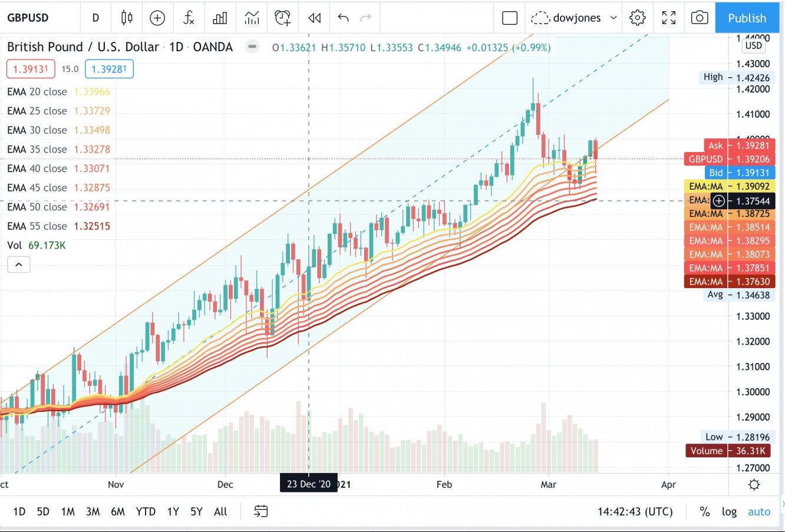Click the EMA:MA 1.37630 dark red label
This screenshot has height=532, width=785.
(x=730, y=282)
